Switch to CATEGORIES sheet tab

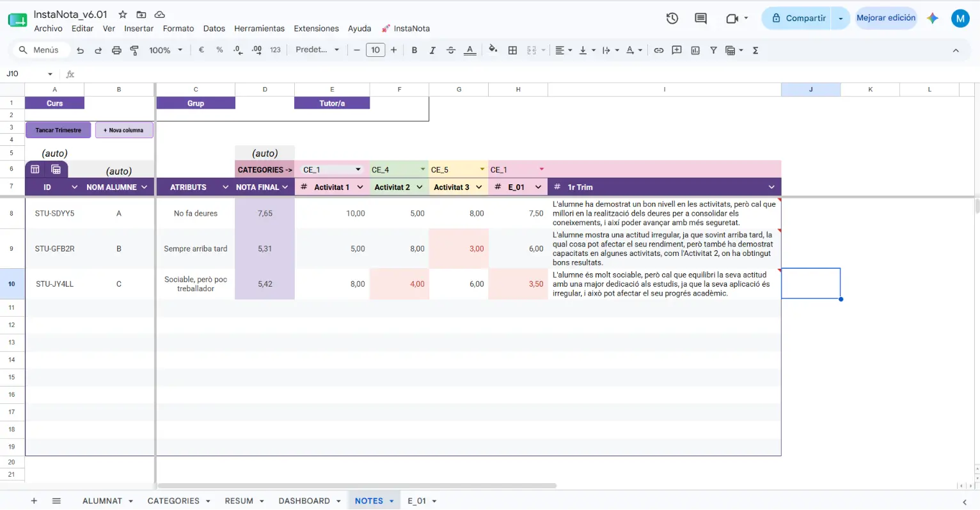[173, 501]
